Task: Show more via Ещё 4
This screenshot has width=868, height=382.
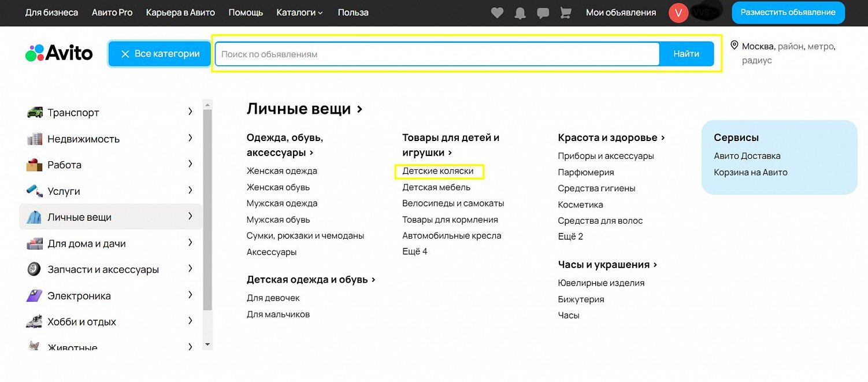Action: pos(415,251)
